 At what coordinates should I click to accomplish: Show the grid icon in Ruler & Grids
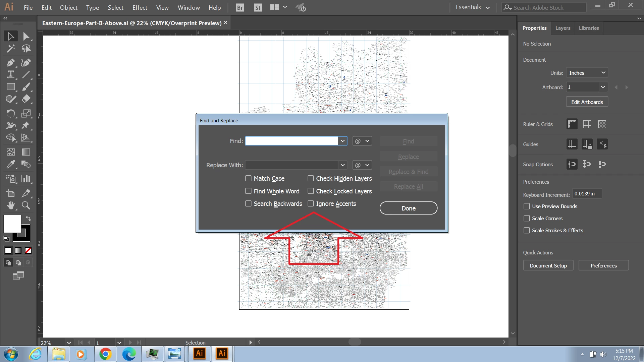[x=587, y=124]
